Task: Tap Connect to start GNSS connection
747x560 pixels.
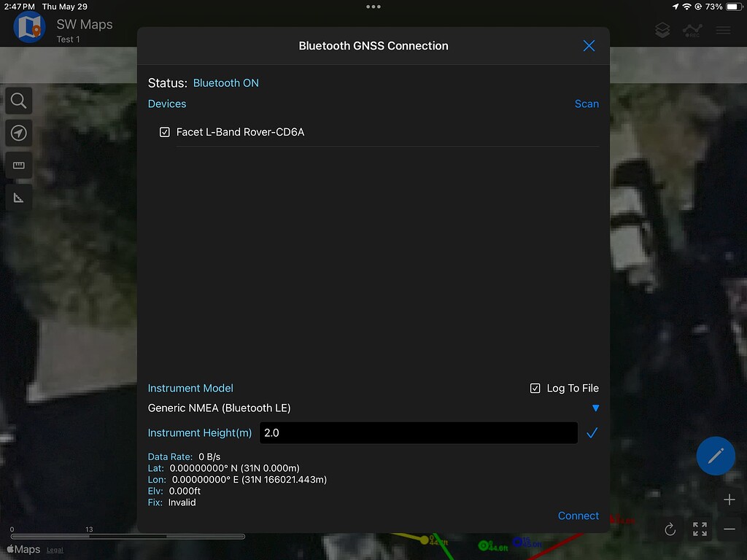Action: click(578, 516)
